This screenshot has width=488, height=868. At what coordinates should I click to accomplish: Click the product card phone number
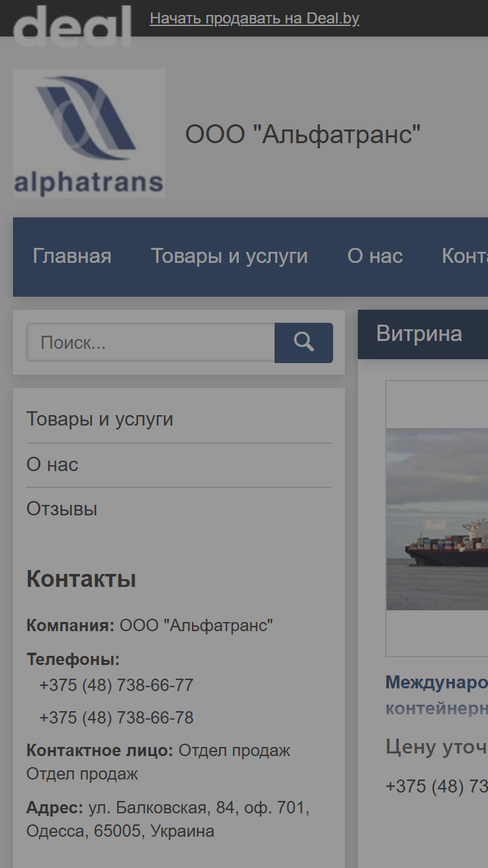(x=437, y=786)
